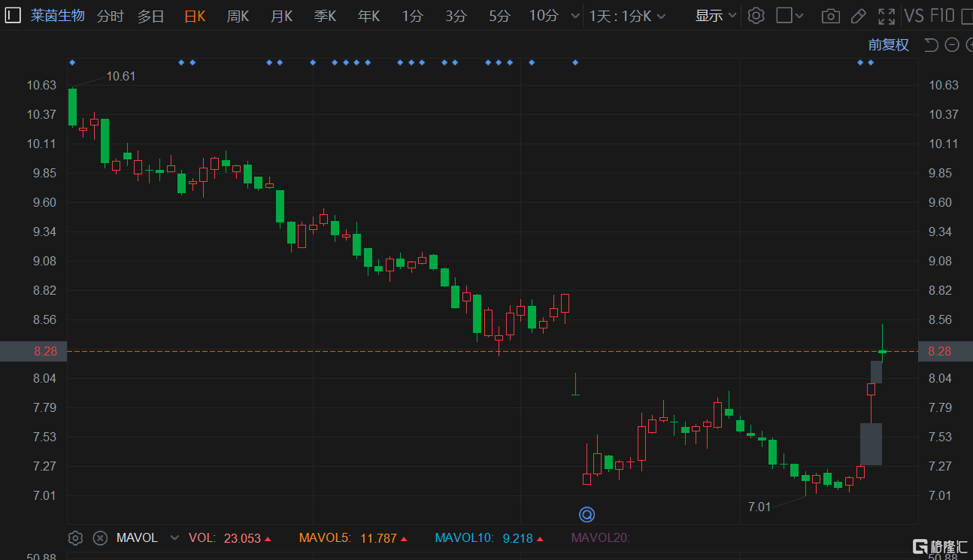The width and height of the screenshot is (973, 560).
Task: Switch to 周K weekly chart tab
Action: click(x=238, y=16)
